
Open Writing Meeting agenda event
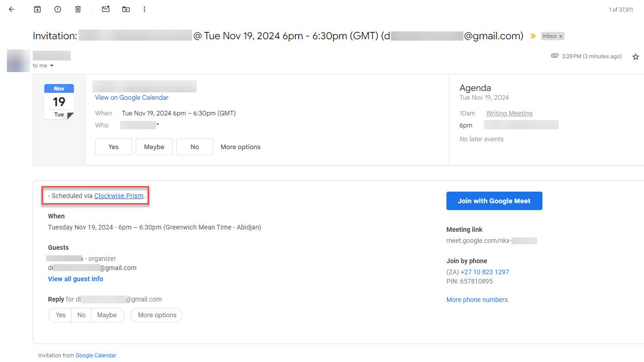point(509,113)
